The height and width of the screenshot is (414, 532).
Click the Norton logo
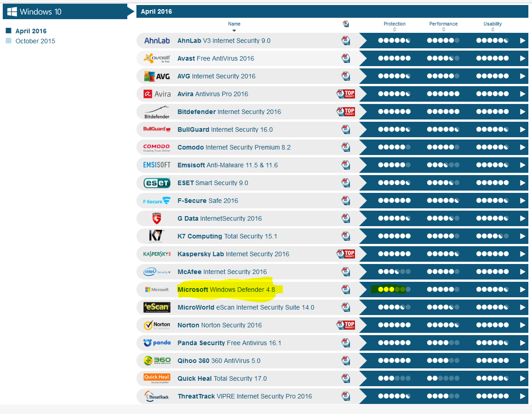[x=157, y=325]
